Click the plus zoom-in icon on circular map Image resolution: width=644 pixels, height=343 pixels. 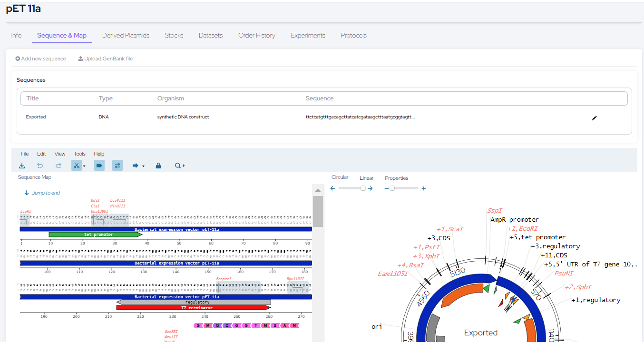pos(424,188)
